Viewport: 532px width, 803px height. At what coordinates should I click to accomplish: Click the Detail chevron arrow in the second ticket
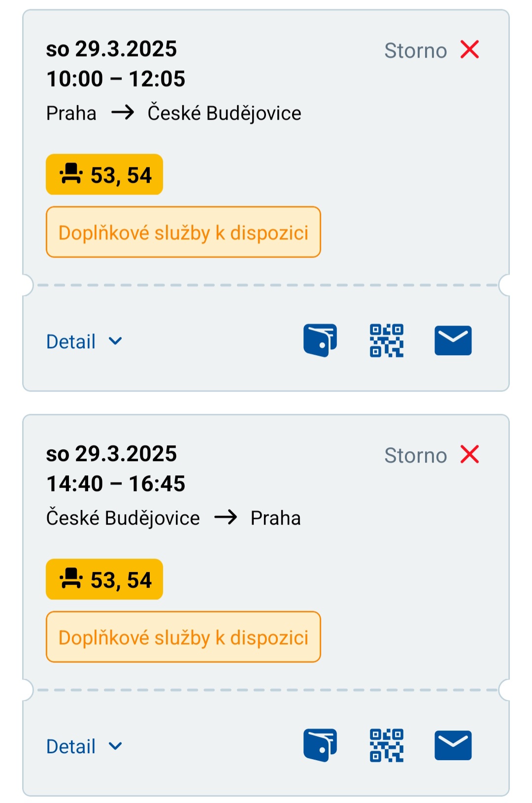115,746
